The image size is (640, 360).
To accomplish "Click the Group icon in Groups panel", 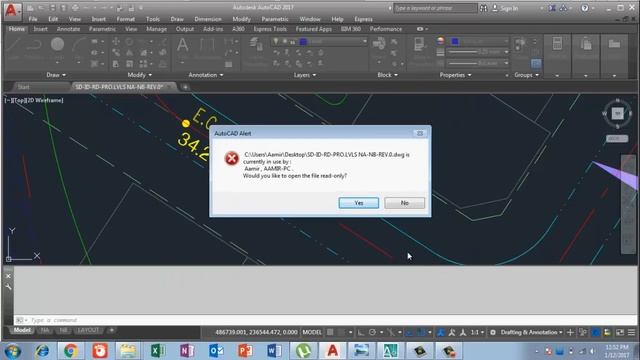I will pyautogui.click(x=520, y=44).
